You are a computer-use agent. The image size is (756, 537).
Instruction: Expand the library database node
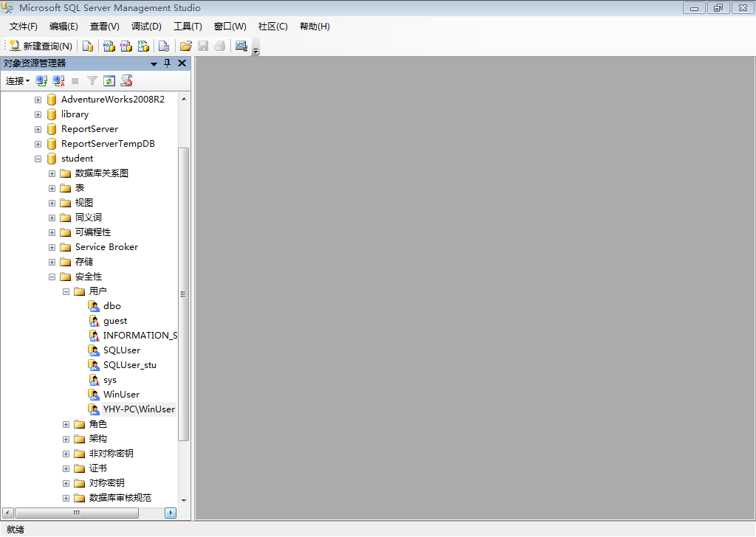pos(38,114)
